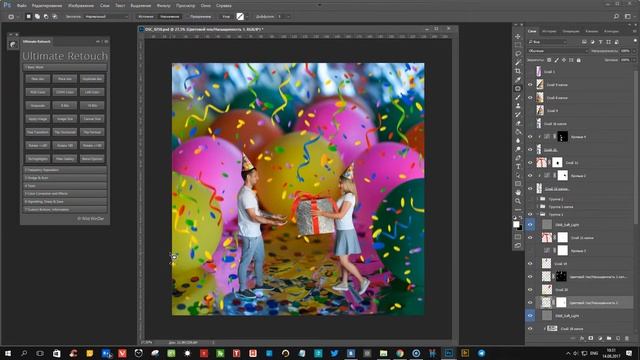Click the Filter Gallery button
The width and height of the screenshot is (640, 360).
pyautogui.click(x=65, y=159)
